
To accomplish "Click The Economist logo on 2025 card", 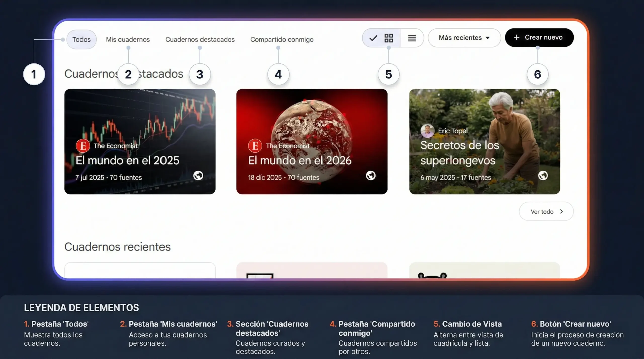I will tap(83, 146).
